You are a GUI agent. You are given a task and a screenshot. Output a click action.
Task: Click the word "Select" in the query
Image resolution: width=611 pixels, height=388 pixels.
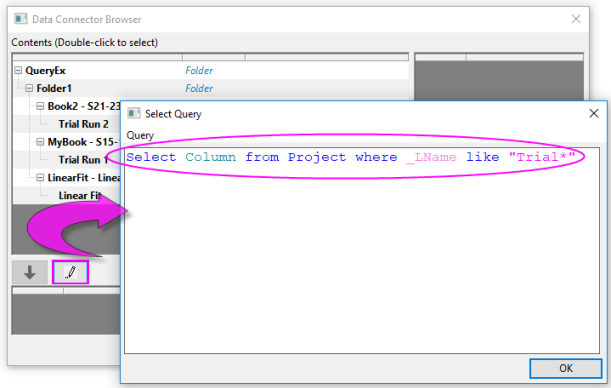151,157
